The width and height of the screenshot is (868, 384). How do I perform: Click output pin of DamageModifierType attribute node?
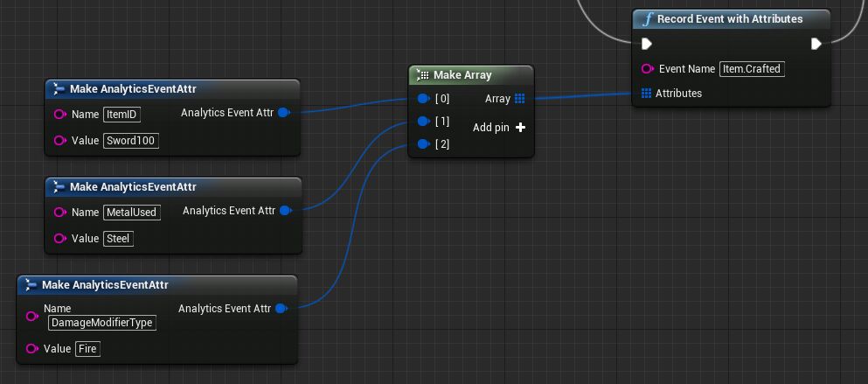281,309
